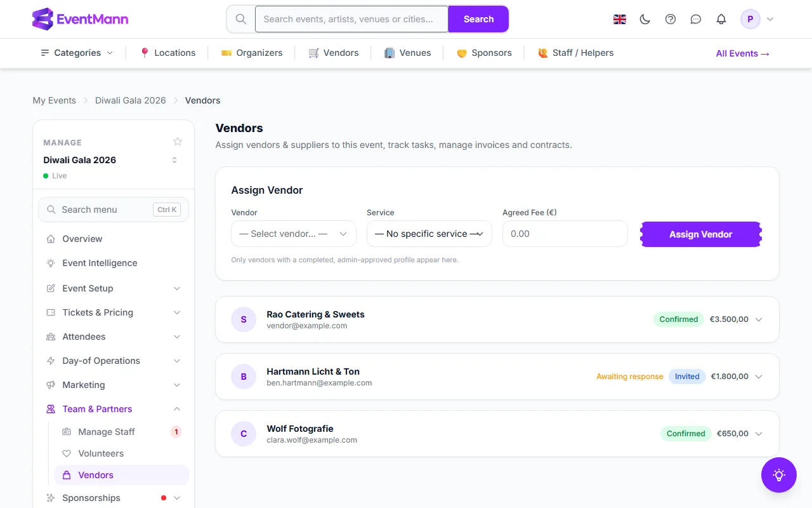Expand Tickets & Pricing section
The height and width of the screenshot is (508, 812).
(x=114, y=312)
